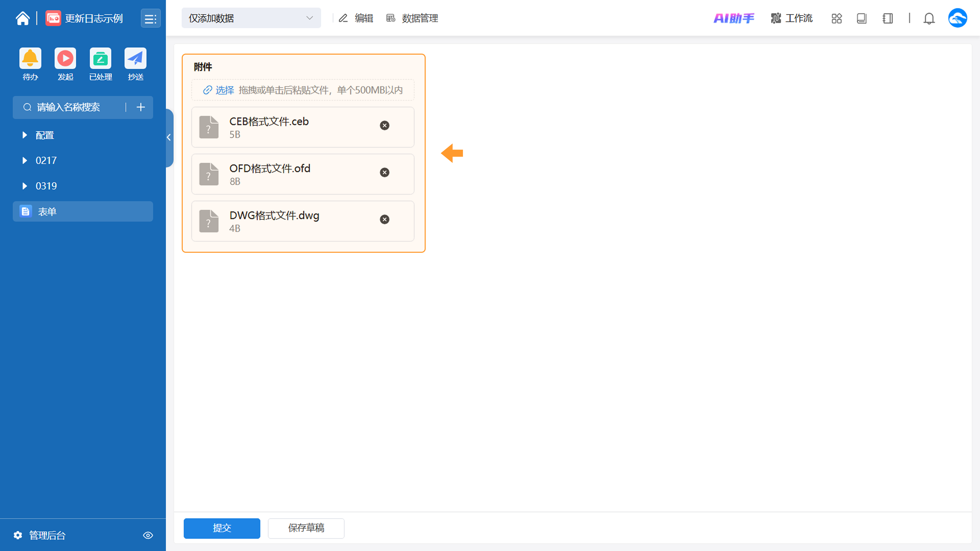
Task: Click the CEB file type icon
Action: coord(209,127)
